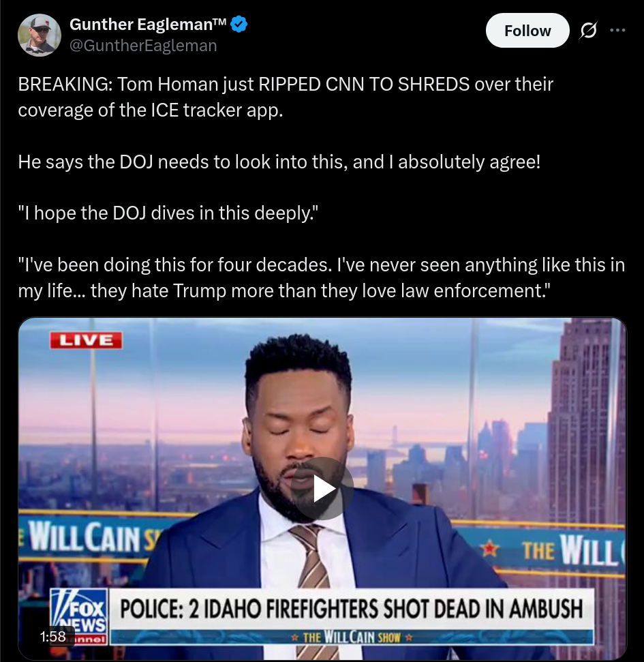This screenshot has height=662, width=644.
Task: Click the red LIVE badge in the video
Action: click(86, 340)
